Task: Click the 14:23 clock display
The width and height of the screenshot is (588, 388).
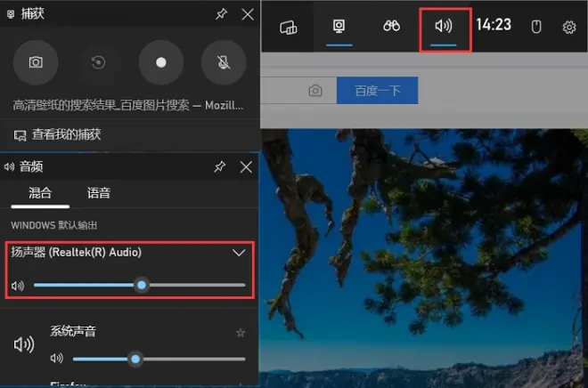Action: (494, 25)
